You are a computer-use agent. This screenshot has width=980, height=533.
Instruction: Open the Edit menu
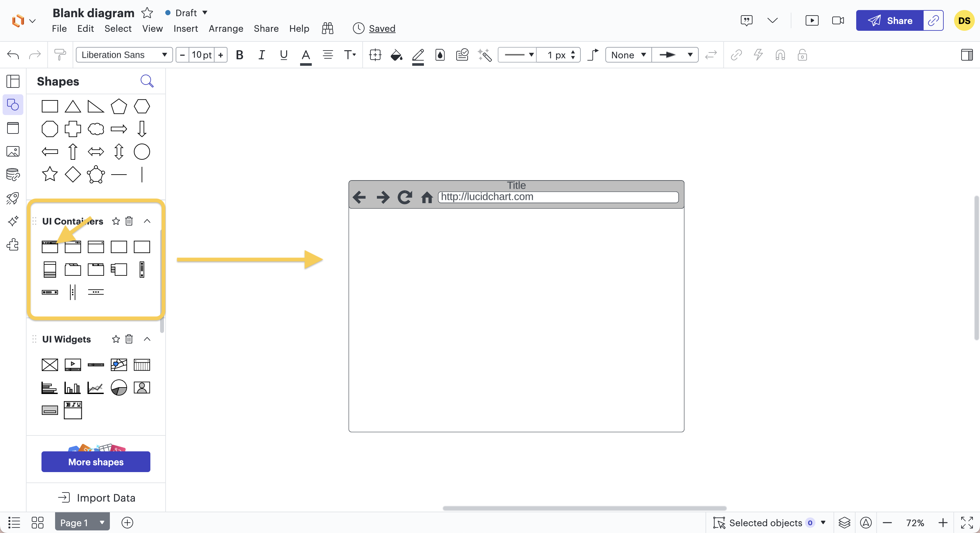pos(85,29)
